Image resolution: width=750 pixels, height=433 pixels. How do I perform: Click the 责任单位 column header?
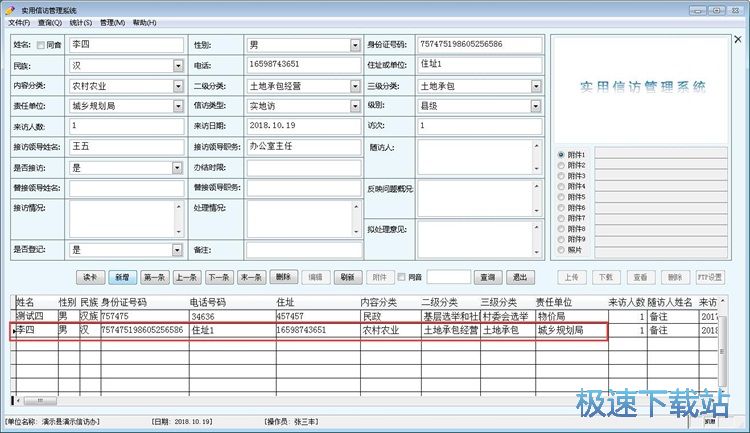(x=553, y=302)
